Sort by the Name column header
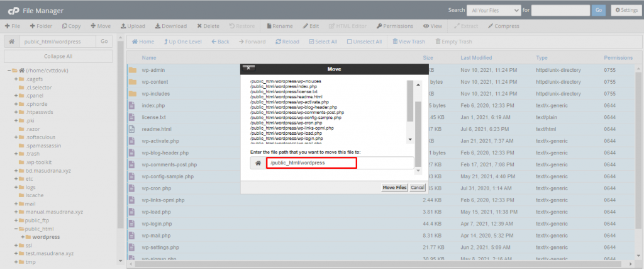The height and width of the screenshot is (269, 644). pyautogui.click(x=149, y=58)
